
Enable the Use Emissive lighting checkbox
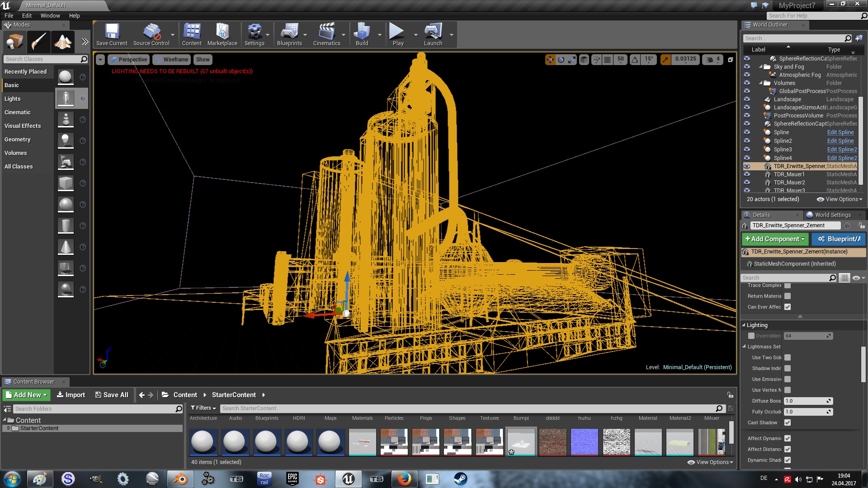788,379
